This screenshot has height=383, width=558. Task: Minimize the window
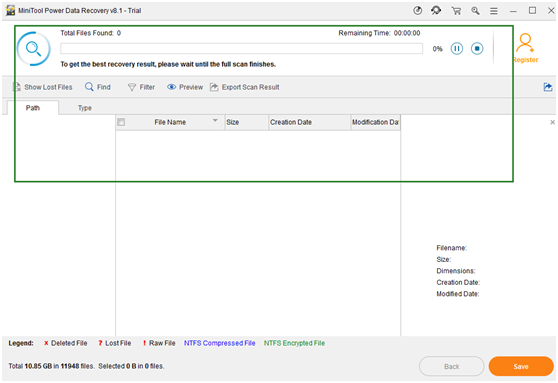513,11
